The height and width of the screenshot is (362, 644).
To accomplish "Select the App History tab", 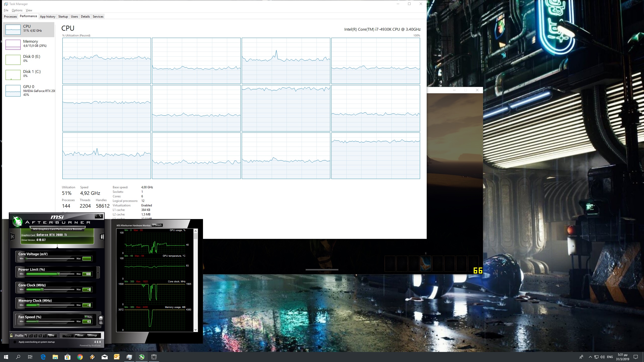I will tap(47, 16).
